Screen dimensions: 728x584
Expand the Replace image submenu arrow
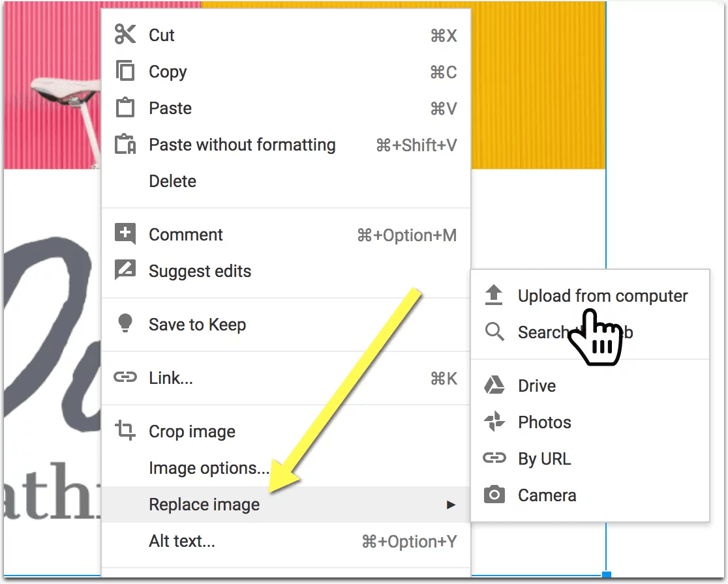[450, 504]
